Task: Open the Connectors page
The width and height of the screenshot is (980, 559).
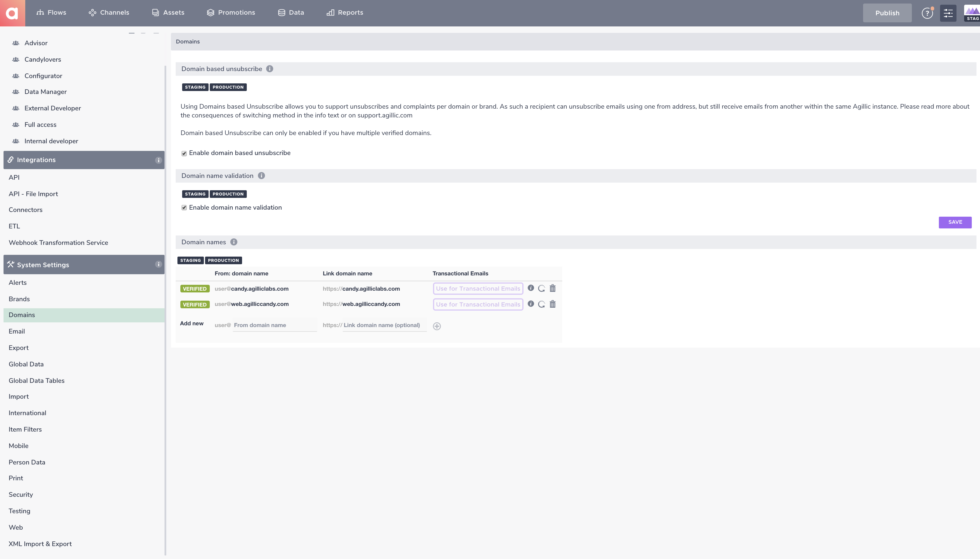Action: pyautogui.click(x=26, y=210)
